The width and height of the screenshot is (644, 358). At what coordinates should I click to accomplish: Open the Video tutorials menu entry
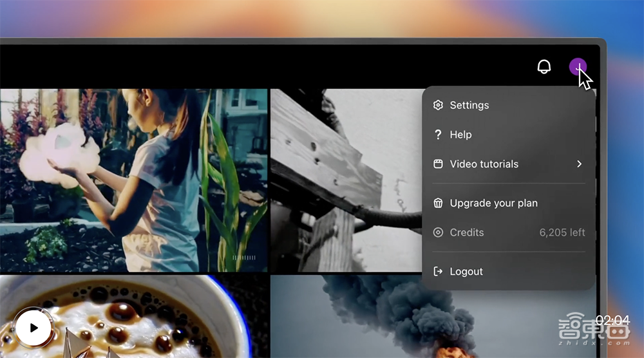[484, 164]
